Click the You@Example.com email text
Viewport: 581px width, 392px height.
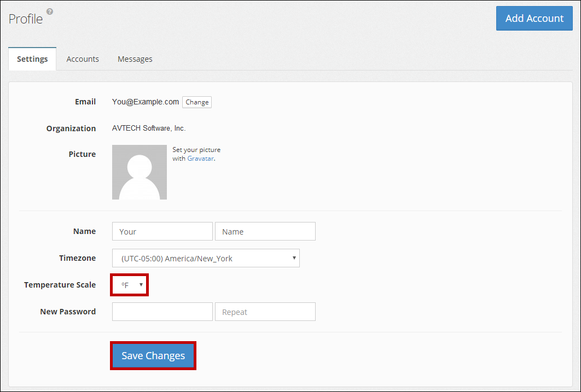(x=146, y=102)
